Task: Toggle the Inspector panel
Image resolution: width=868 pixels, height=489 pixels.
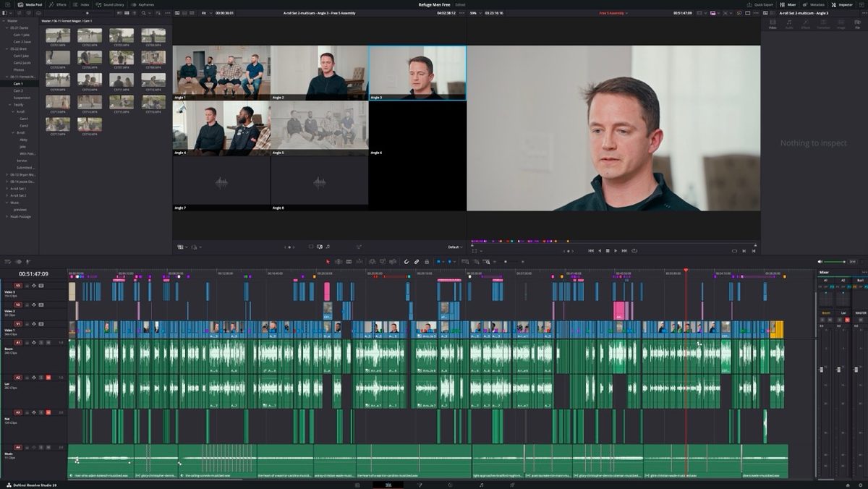Action: [842, 4]
